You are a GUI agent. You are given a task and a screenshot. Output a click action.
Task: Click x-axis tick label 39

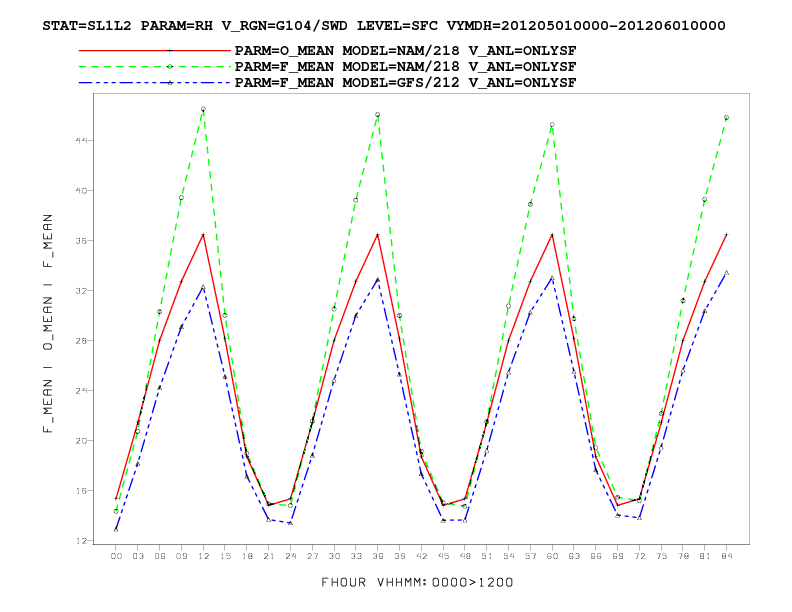pyautogui.click(x=400, y=556)
